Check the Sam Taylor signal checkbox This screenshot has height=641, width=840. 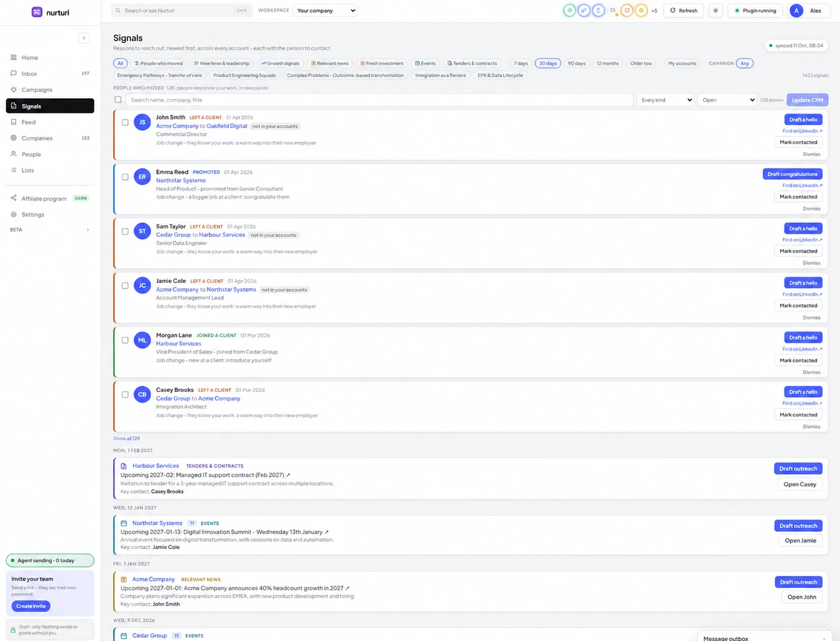(125, 231)
